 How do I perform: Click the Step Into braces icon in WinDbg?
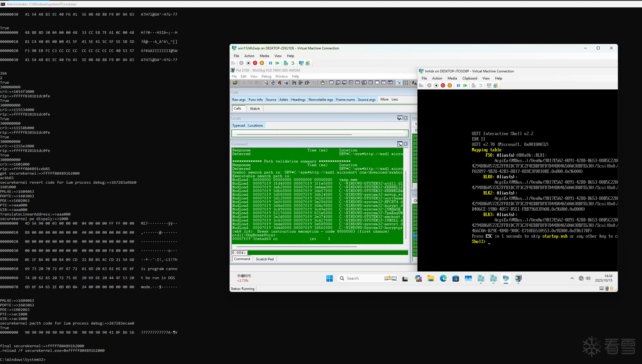pos(294,83)
